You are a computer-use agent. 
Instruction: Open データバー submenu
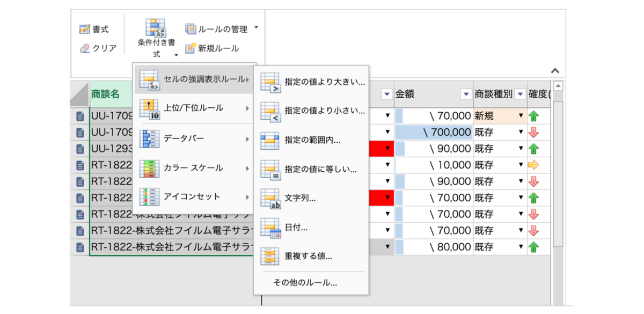pos(193,138)
